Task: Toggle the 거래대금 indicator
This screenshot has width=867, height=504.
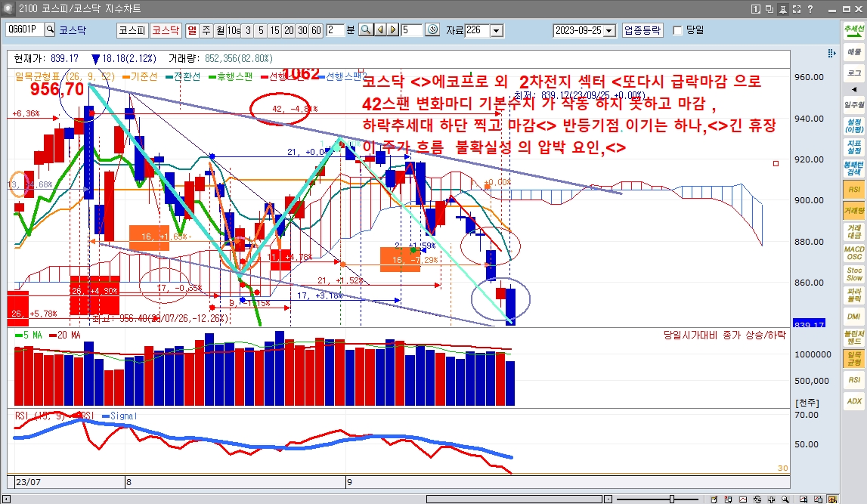Action: coord(854,231)
